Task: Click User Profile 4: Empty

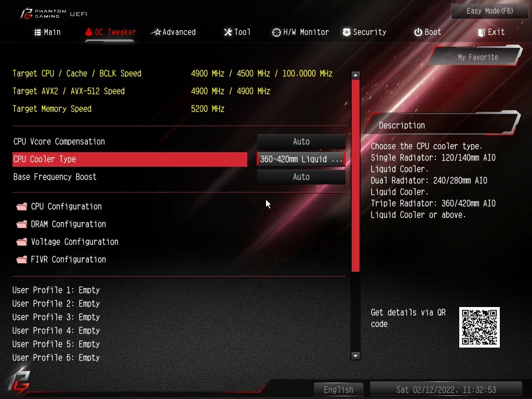Action: coord(56,331)
